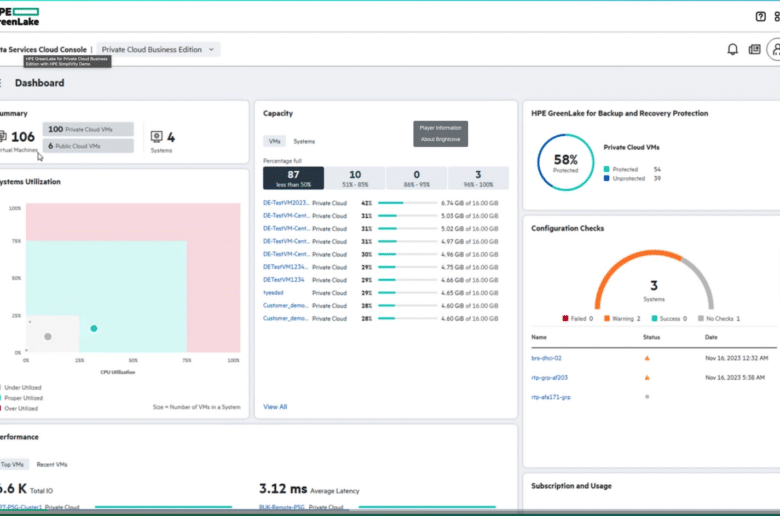This screenshot has height=516, width=780.
Task: Click the Status column header
Action: point(651,337)
